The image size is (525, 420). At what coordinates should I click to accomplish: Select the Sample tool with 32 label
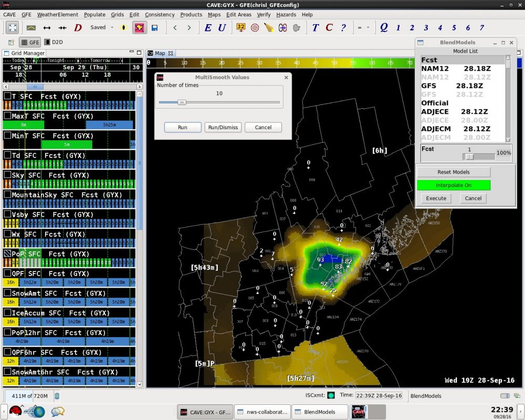(241, 27)
